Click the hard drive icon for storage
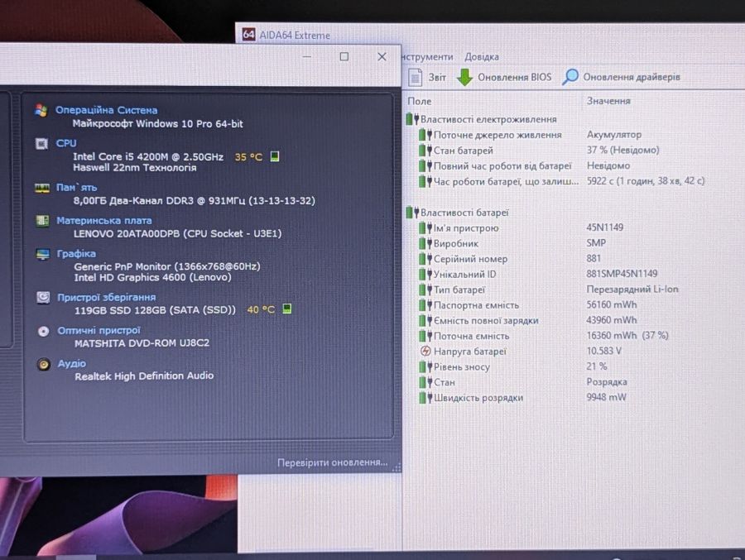Image resolution: width=745 pixels, height=560 pixels. coord(43,298)
